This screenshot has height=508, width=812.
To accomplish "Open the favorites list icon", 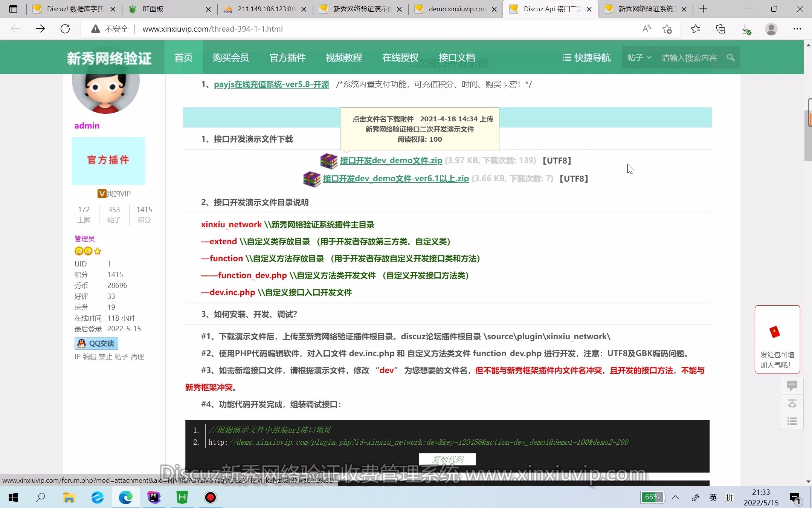I will tap(696, 29).
